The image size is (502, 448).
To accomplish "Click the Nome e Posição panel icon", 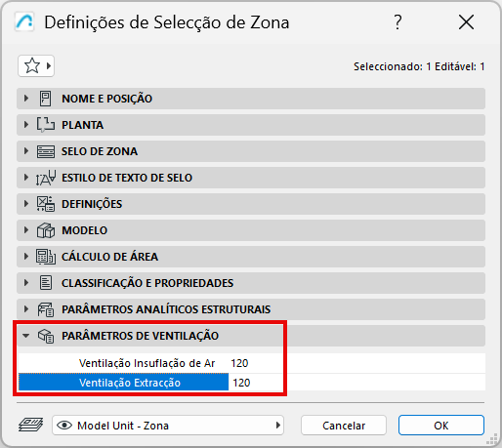I will (x=45, y=99).
